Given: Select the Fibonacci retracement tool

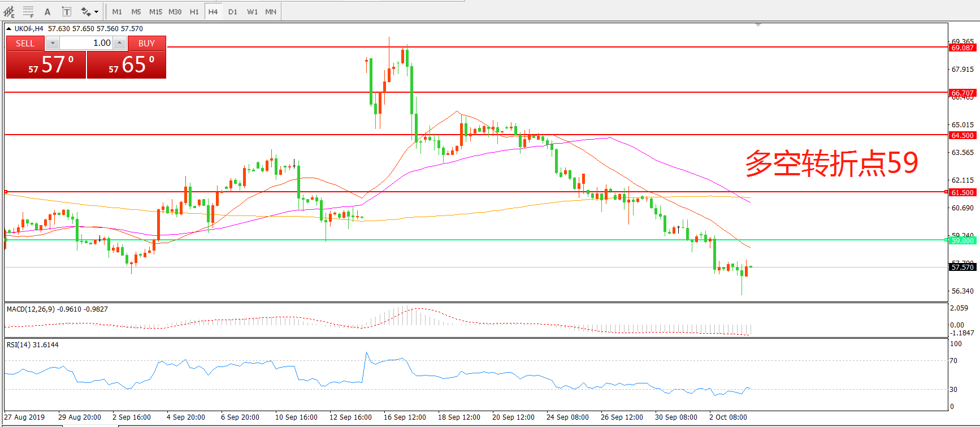Looking at the screenshot, I should (x=28, y=11).
